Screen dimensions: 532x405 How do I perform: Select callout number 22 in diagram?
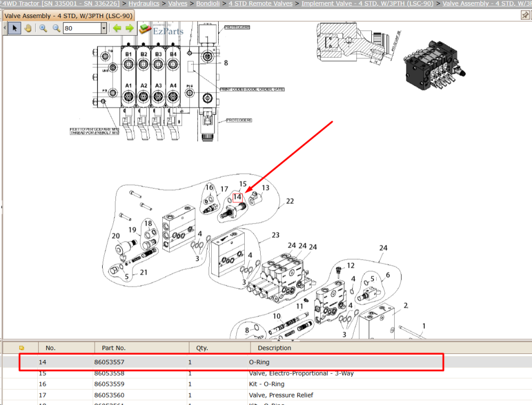(x=290, y=201)
